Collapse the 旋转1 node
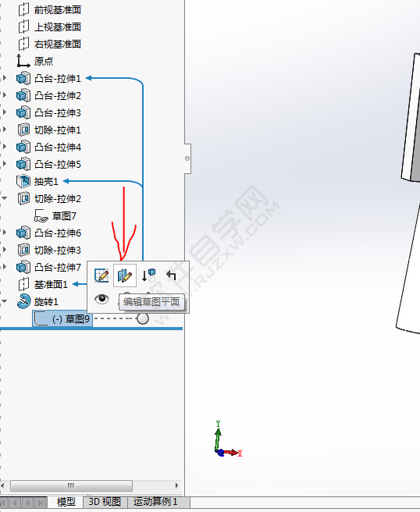Viewport: 420px width, 512px height. pyautogui.click(x=4, y=301)
